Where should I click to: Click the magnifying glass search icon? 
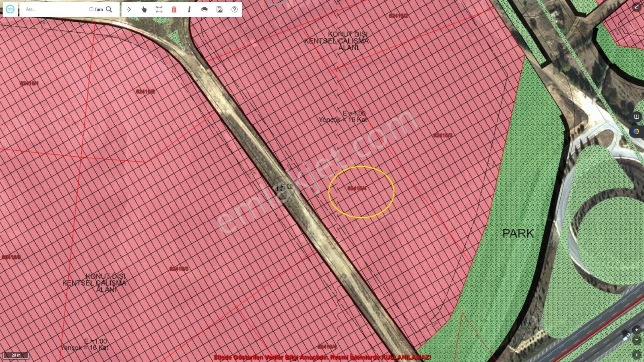[109, 9]
